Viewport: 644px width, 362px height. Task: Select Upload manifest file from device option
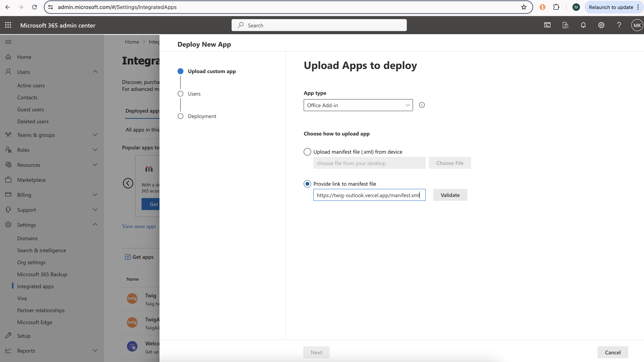pos(307,152)
